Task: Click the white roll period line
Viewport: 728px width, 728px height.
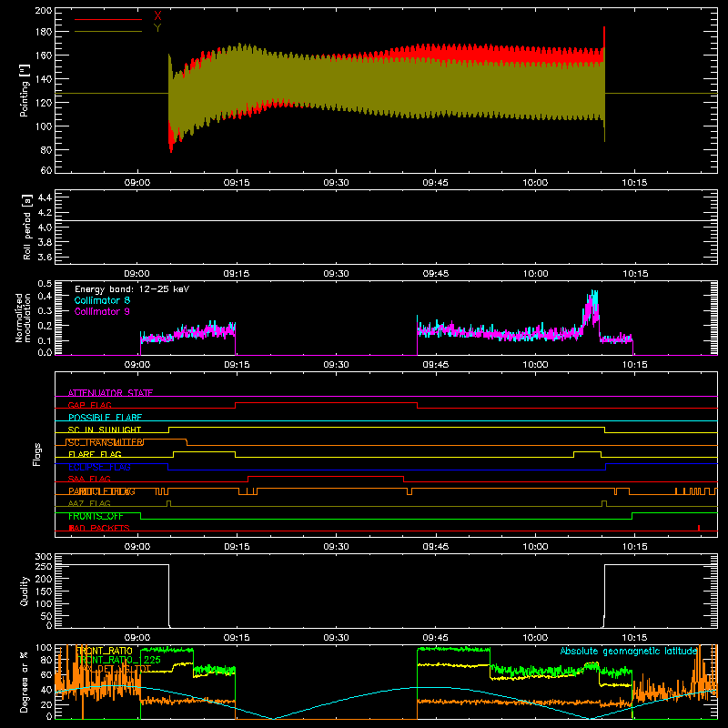Action: [386, 220]
